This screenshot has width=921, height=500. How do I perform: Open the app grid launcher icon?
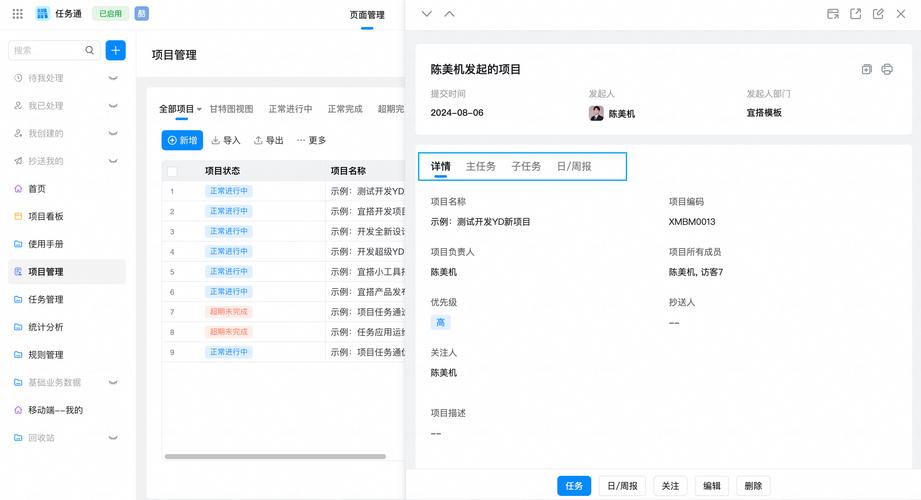pos(18,14)
